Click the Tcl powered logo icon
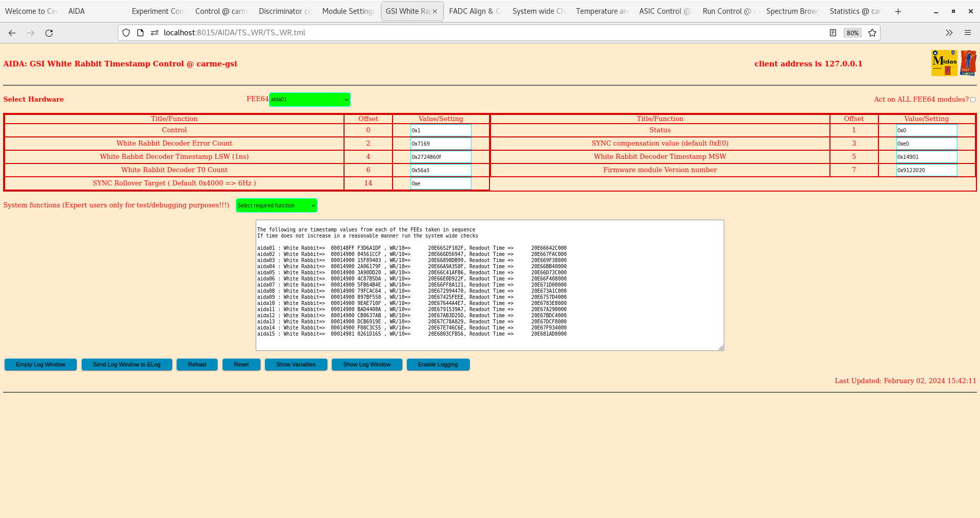Screen dimensions: 980x518 point(968,63)
